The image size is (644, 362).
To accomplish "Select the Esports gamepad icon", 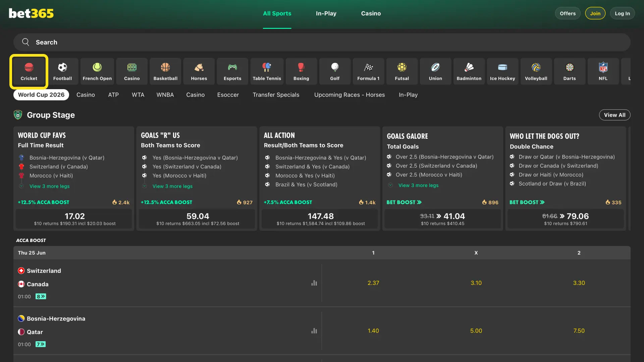I will [232, 71].
